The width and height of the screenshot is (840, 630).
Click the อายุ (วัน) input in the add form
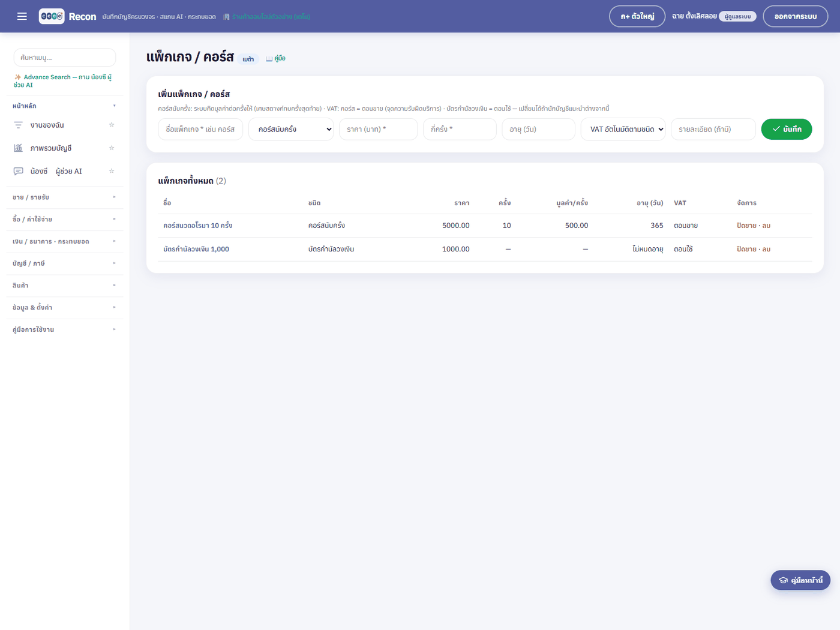pos(538,129)
